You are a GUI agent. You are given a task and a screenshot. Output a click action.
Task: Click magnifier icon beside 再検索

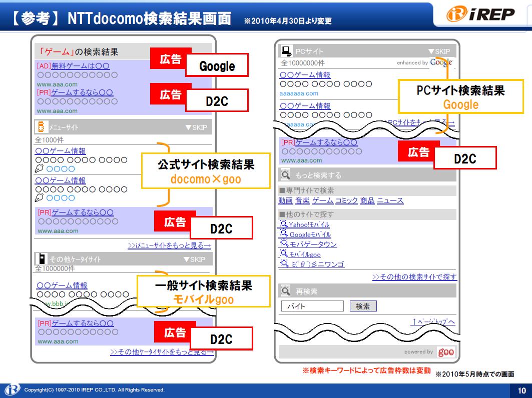tap(285, 290)
